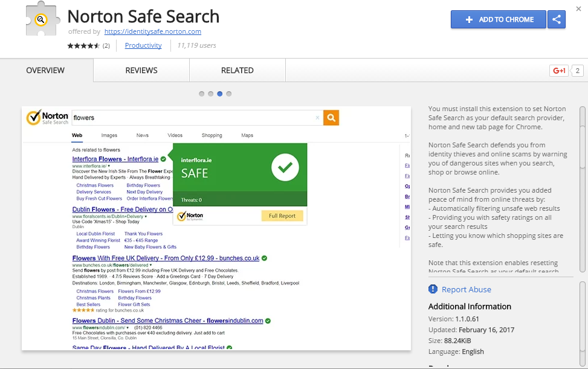
Task: Open the Overview tab
Action: (45, 71)
